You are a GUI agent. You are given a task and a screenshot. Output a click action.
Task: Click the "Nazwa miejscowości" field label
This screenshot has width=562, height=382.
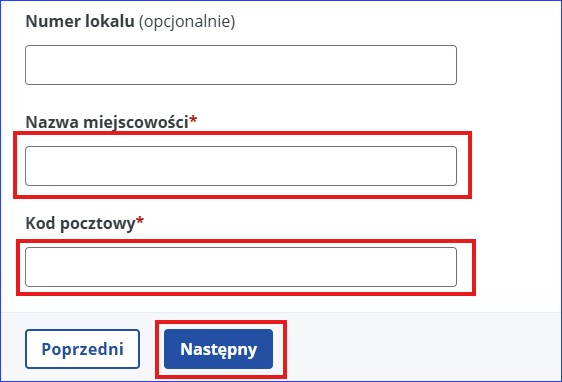tap(107, 123)
